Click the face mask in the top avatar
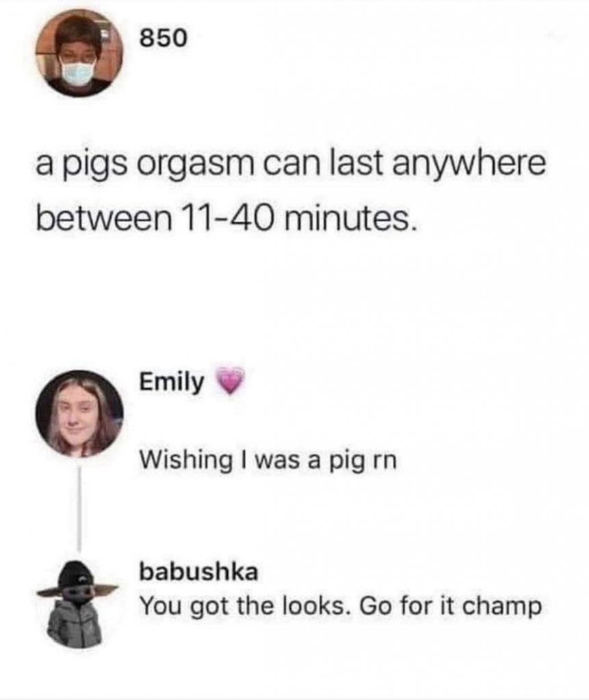Screen dimensions: 589x700 pos(78,74)
